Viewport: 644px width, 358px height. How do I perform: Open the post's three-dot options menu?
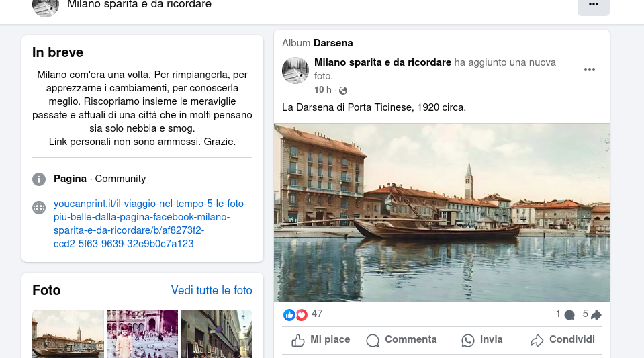click(590, 69)
